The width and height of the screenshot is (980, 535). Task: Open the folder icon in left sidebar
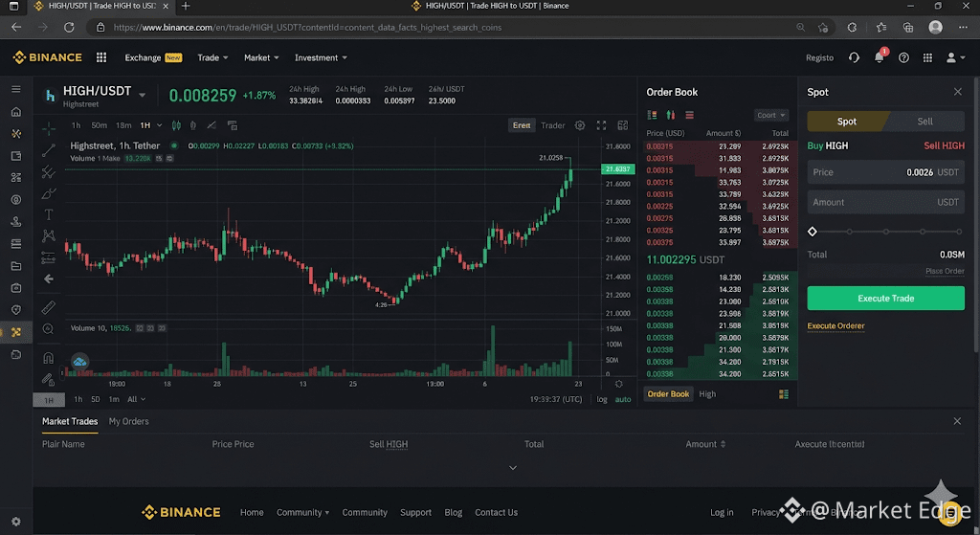(x=16, y=266)
